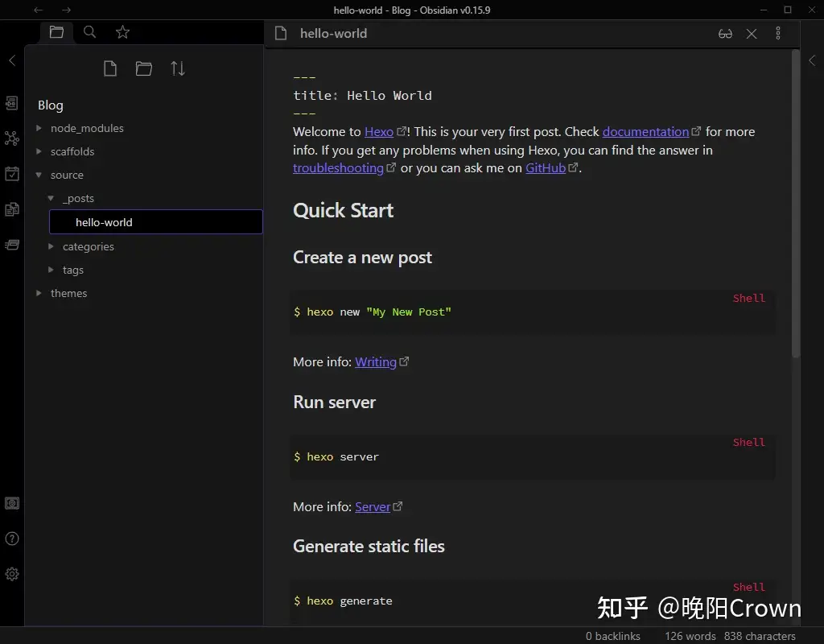This screenshot has height=644, width=824.
Task: Open more options three-dot menu
Action: tap(778, 33)
